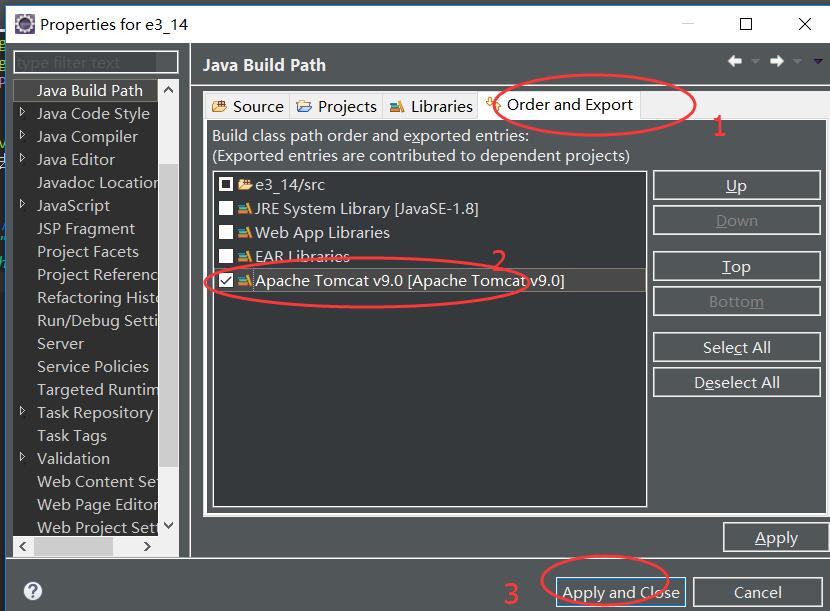Click the JRE System Library icon
830x611 pixels.
(x=245, y=208)
